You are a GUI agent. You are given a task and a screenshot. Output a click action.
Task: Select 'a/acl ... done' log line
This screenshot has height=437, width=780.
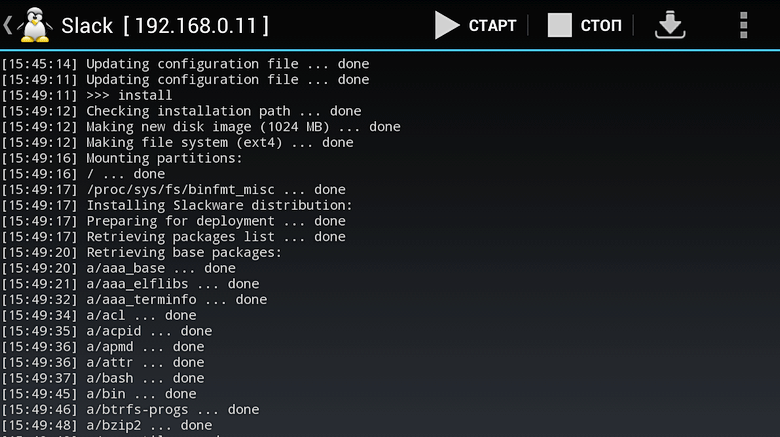[x=98, y=315]
